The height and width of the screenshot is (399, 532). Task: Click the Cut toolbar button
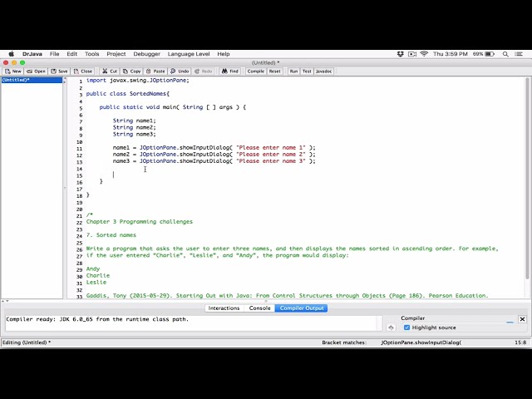click(x=109, y=71)
